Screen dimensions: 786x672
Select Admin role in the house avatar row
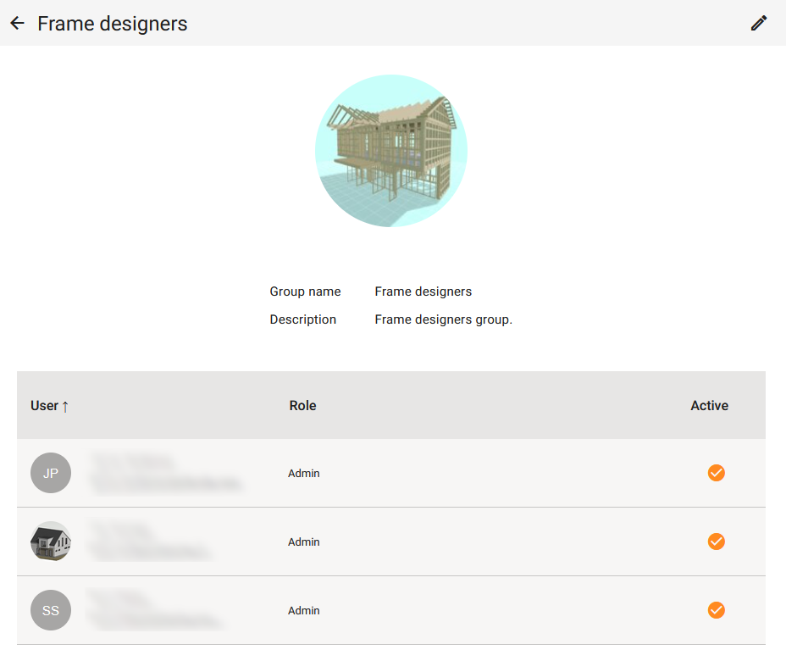coord(304,542)
